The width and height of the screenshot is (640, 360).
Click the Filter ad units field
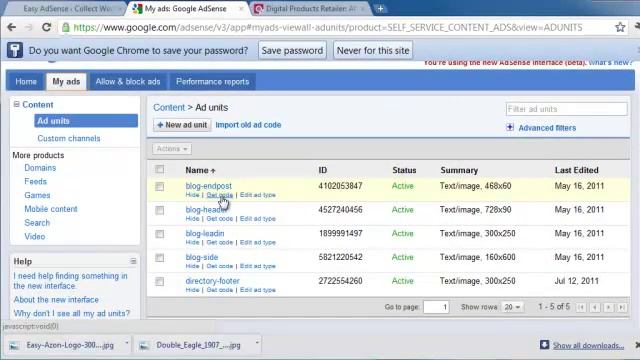[567, 109]
